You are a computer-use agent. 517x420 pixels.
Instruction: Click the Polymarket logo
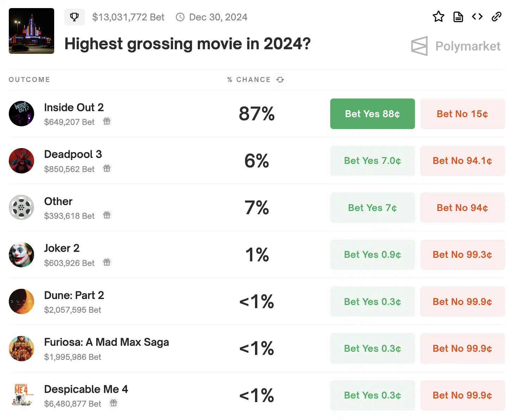[456, 46]
